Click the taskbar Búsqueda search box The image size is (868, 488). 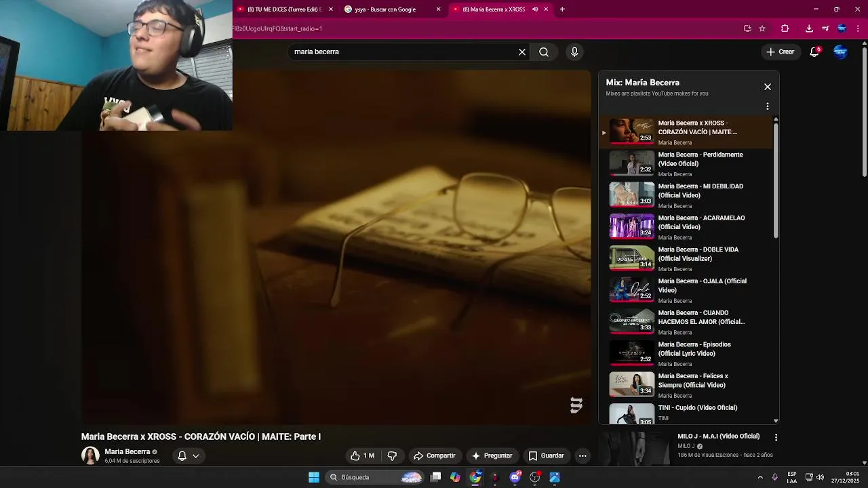(374, 477)
